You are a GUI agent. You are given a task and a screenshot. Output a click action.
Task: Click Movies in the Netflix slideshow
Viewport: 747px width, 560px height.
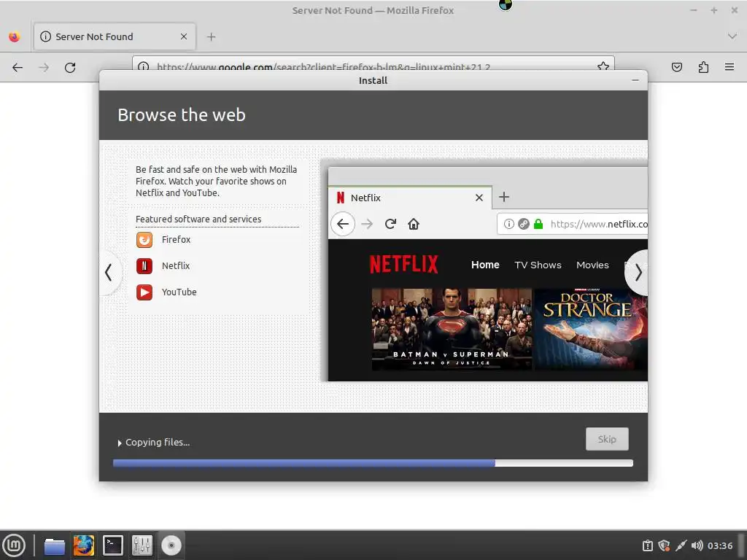tap(592, 265)
